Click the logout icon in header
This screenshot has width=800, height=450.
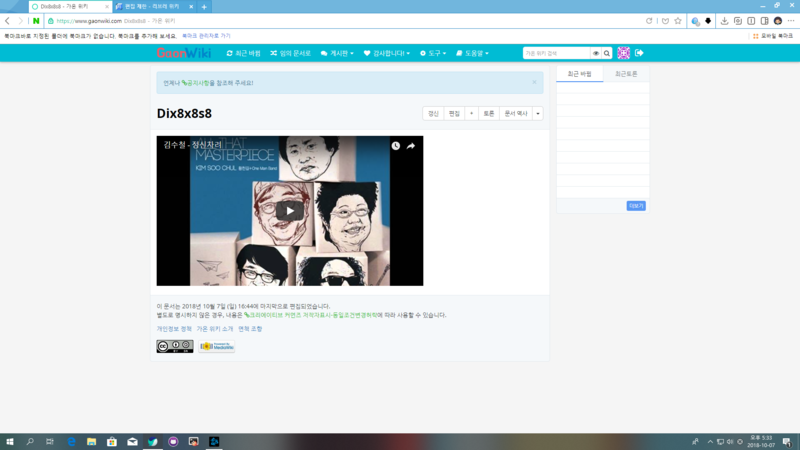pyautogui.click(x=640, y=53)
